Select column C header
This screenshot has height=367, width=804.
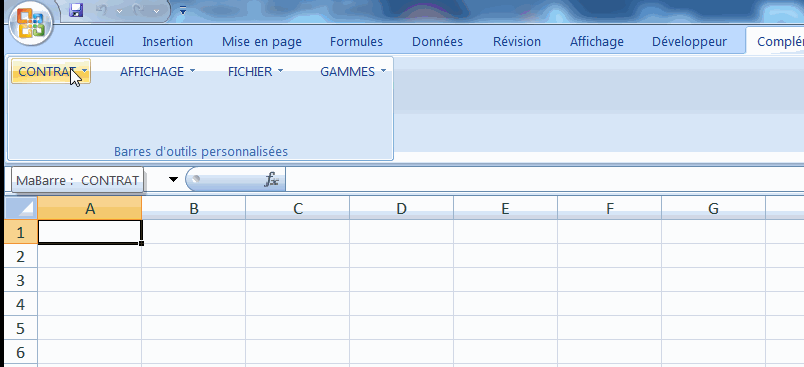(x=298, y=208)
